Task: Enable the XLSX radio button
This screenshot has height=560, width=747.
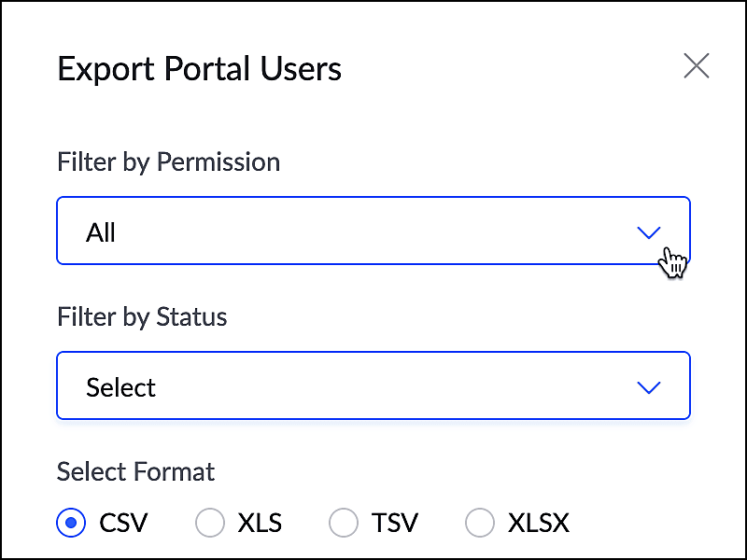Action: [x=480, y=523]
